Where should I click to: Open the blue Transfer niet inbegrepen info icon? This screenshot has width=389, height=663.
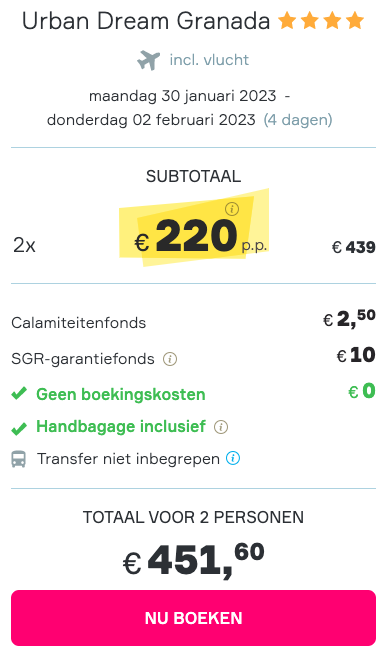(x=233, y=458)
